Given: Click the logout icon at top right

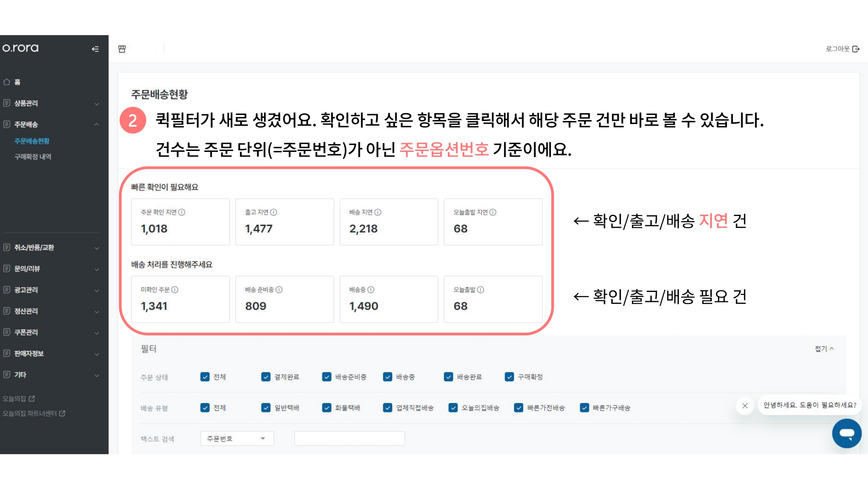Looking at the screenshot, I should point(856,49).
